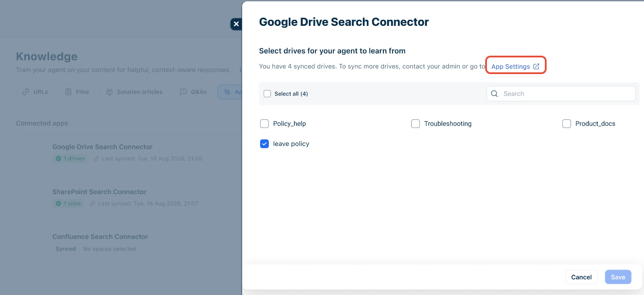
Task: Click the App Settings external-link icon
Action: [x=536, y=67]
